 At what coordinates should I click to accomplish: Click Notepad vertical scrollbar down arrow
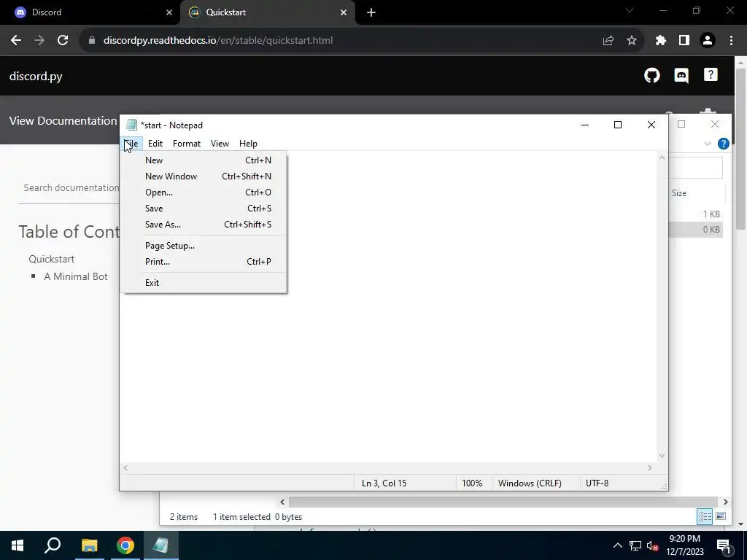(x=662, y=456)
